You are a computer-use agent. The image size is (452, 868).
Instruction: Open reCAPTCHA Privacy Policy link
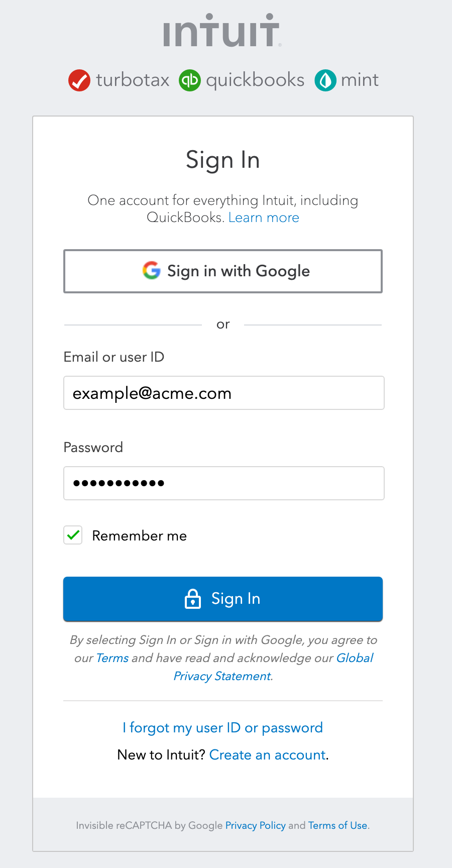pos(256,825)
